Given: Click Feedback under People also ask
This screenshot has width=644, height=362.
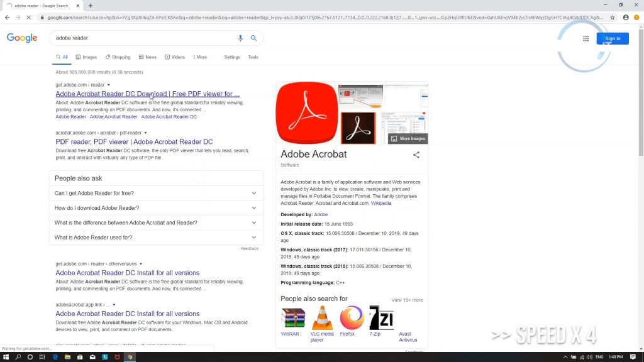Looking at the screenshot, I should point(249,249).
